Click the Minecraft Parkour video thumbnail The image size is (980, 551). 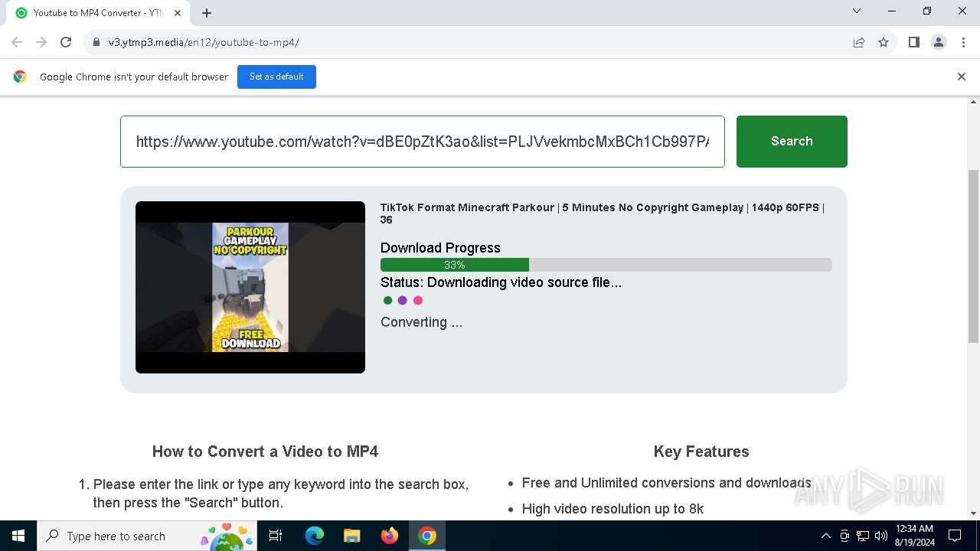[250, 287]
